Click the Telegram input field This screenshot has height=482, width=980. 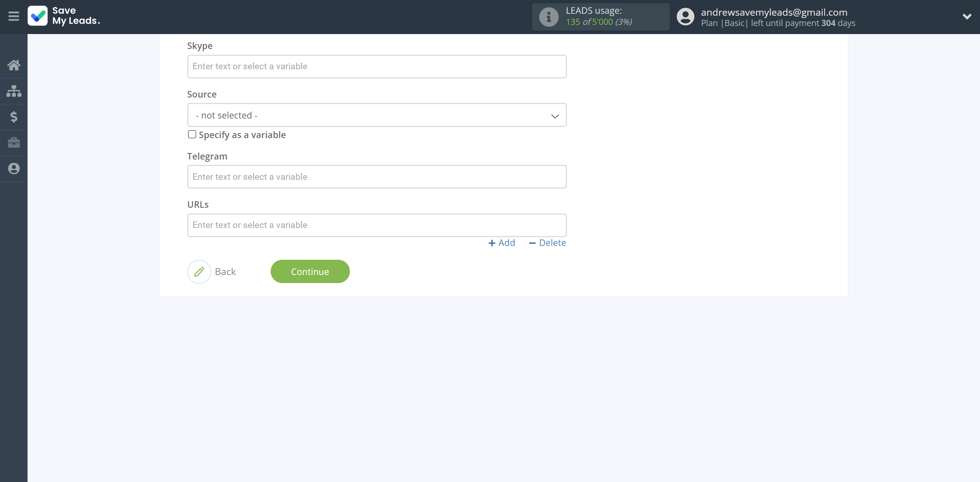point(376,176)
